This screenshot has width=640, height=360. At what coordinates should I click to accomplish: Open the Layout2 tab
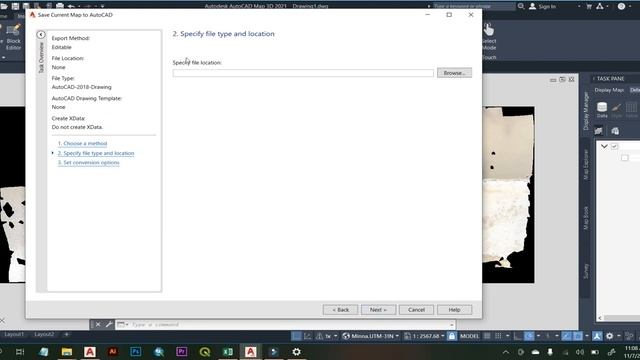[44, 334]
